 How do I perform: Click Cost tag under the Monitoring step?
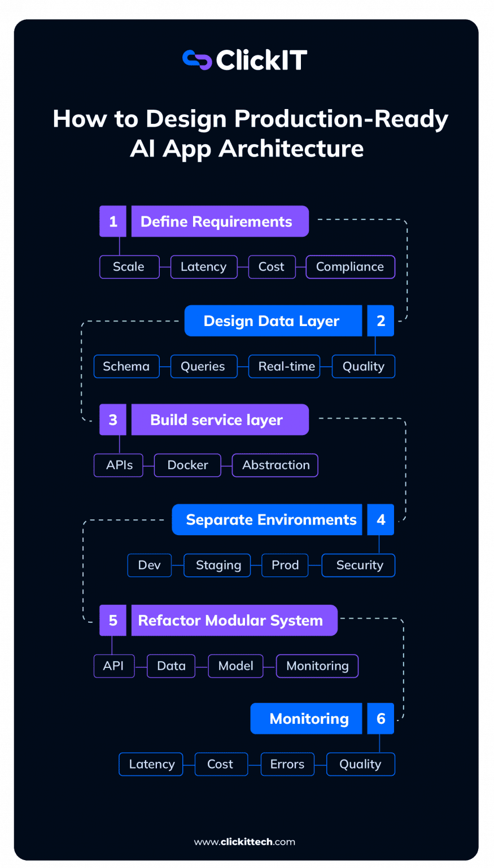[x=221, y=764]
